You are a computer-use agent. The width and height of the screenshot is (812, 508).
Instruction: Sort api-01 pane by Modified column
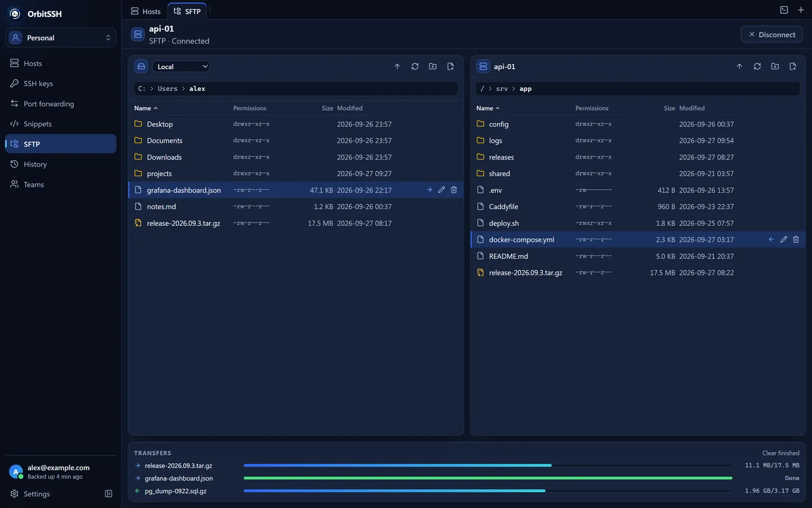coord(692,108)
